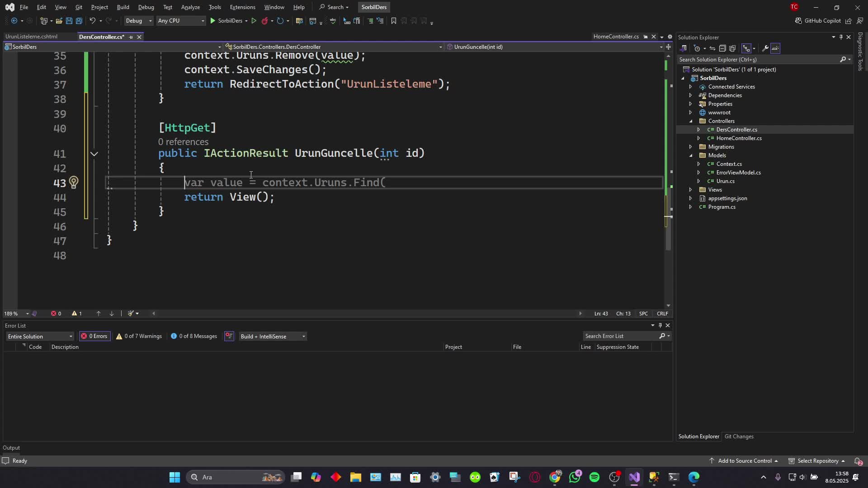Viewport: 868px width, 488px height.
Task: Click the Hot Reload flame icon
Action: tap(265, 21)
